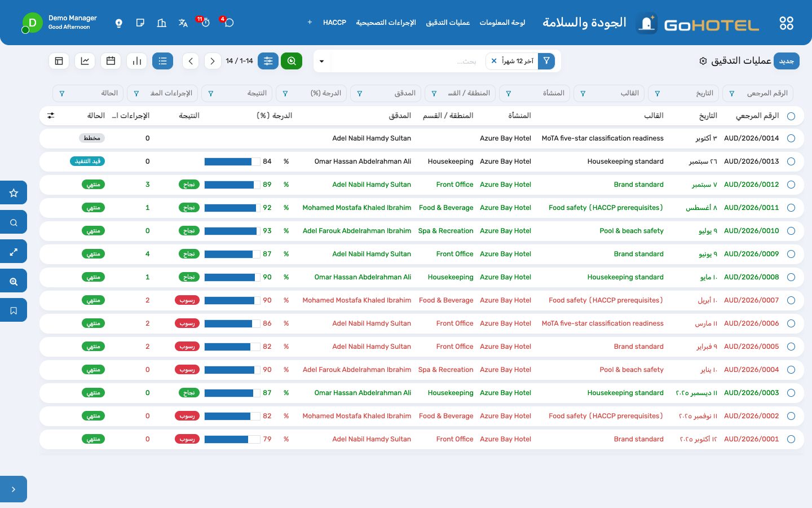Viewport: 812px width, 508px height.
Task: Open the chat icon with badge 4
Action: click(x=228, y=23)
